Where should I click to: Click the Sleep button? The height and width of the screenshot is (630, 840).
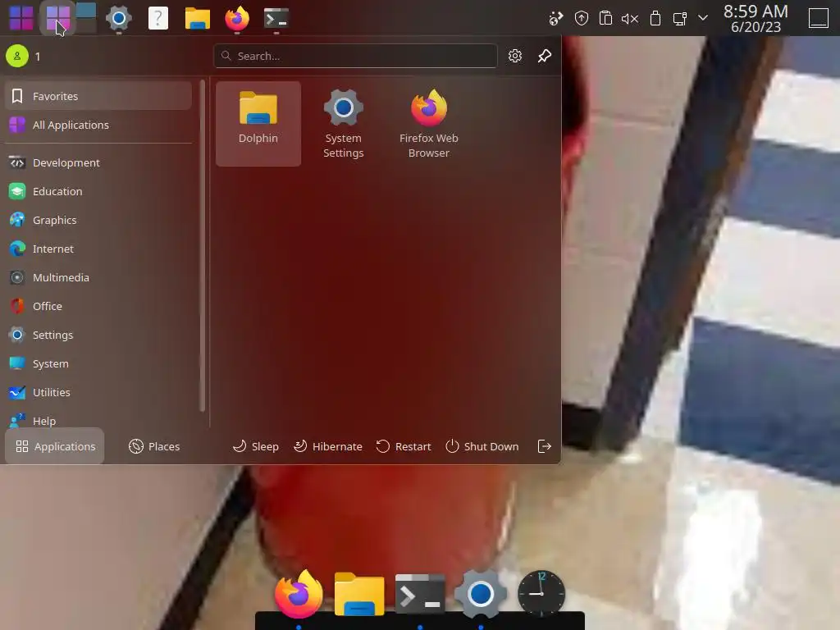tap(256, 446)
